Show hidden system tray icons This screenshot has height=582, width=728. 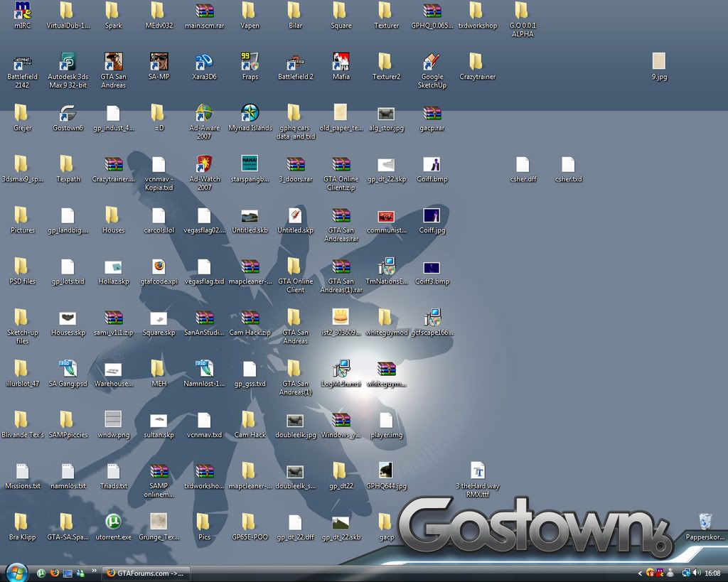pos(640,573)
